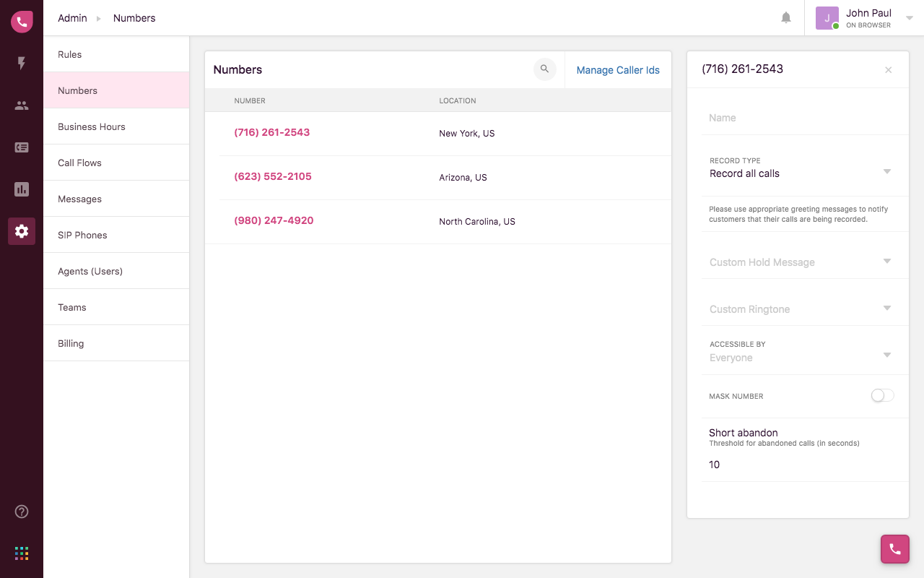The width and height of the screenshot is (924, 578).
Task: Select Billing in the admin menu
Action: point(116,343)
